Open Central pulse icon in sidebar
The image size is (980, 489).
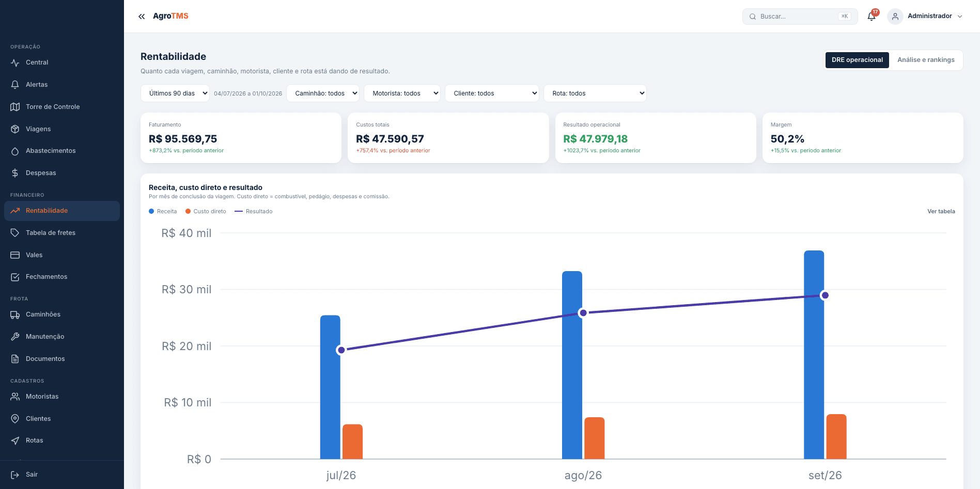15,62
